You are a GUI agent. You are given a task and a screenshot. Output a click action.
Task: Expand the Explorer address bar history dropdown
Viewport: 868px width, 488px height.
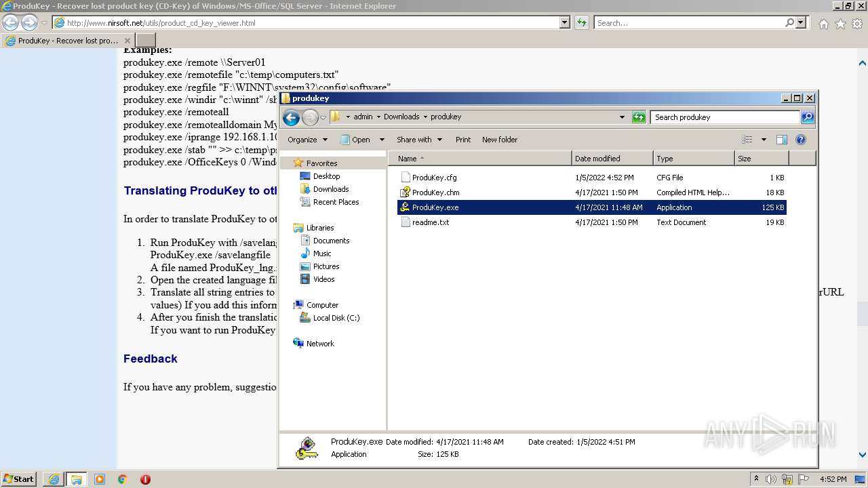point(622,117)
